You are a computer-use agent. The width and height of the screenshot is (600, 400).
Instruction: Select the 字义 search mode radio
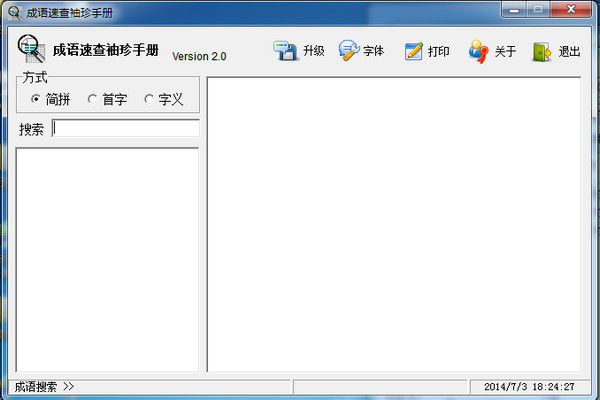pos(148,99)
